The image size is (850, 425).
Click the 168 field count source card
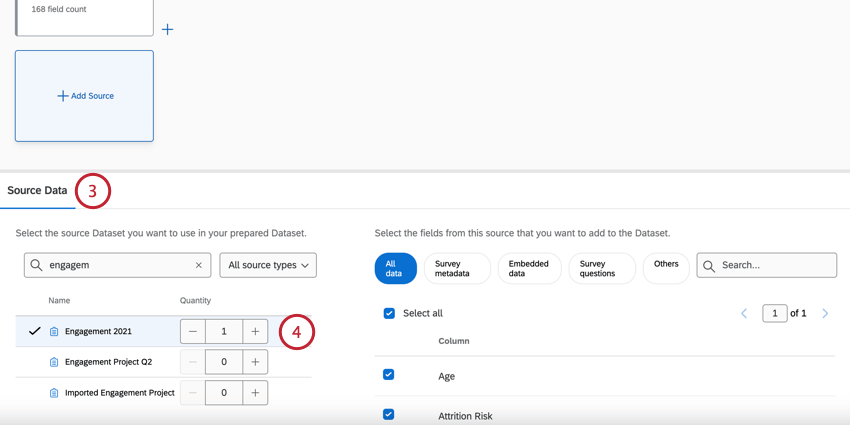point(85,18)
